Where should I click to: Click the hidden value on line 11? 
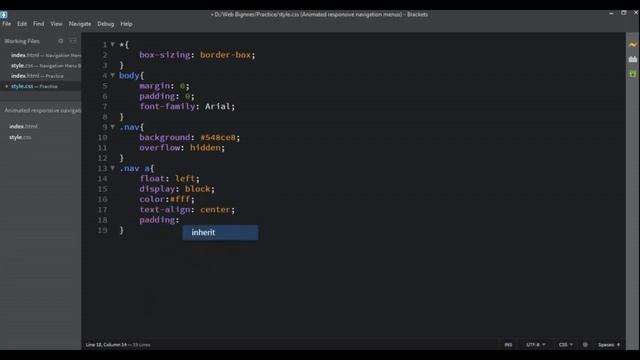(205, 148)
